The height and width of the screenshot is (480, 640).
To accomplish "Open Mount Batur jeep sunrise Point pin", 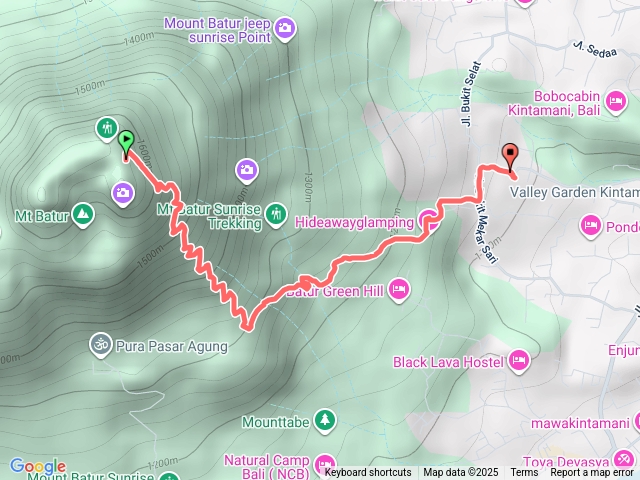I will (285, 29).
